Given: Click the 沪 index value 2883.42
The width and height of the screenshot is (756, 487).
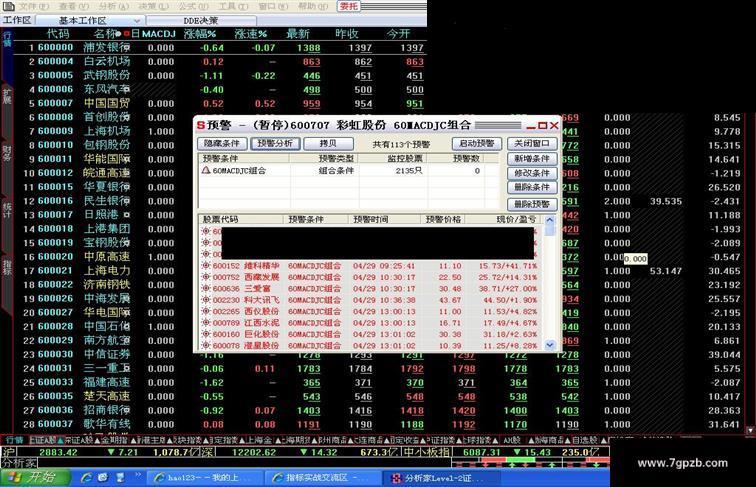Looking at the screenshot, I should [x=58, y=452].
